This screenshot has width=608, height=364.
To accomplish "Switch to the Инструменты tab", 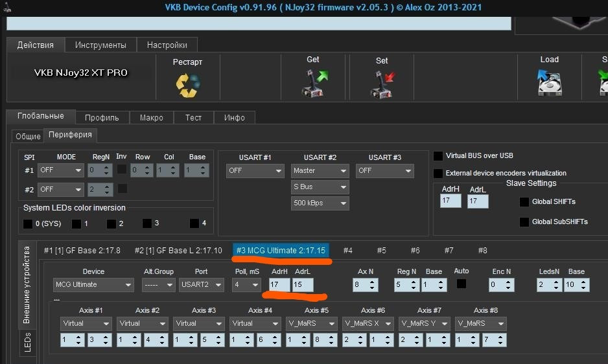I will point(100,45).
